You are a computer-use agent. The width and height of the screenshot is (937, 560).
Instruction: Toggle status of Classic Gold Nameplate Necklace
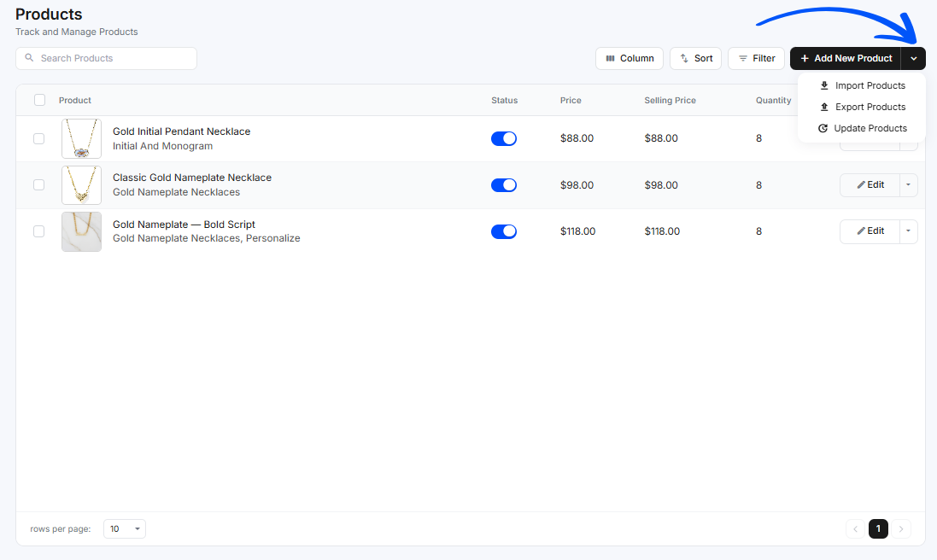504,185
